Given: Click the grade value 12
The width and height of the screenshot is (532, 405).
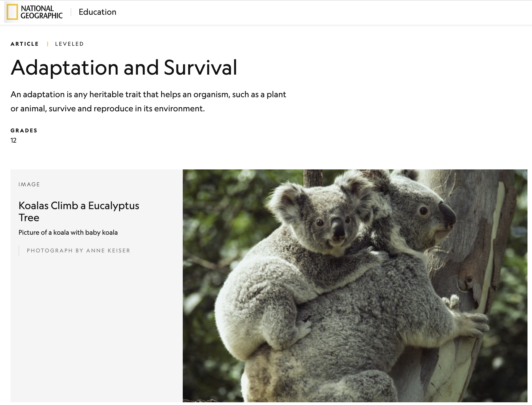Looking at the screenshot, I should (14, 141).
